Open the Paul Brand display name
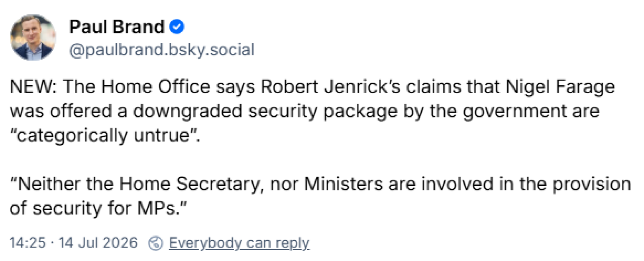644x261 pixels. (x=116, y=27)
